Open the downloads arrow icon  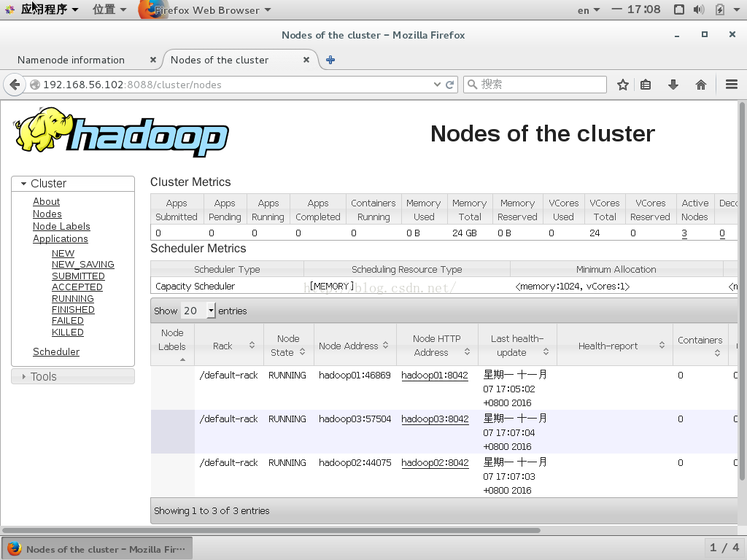[x=673, y=85]
